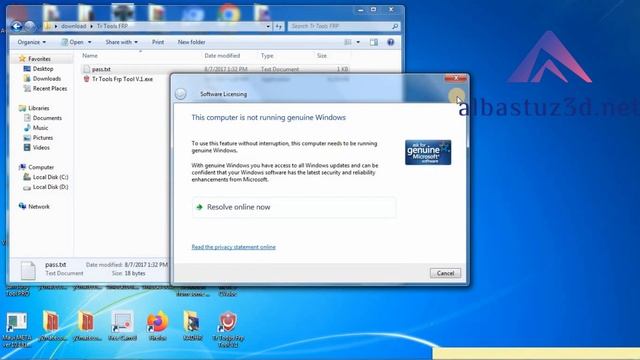
Task: Click the genuine Microsoft software badge
Action: 428,152
